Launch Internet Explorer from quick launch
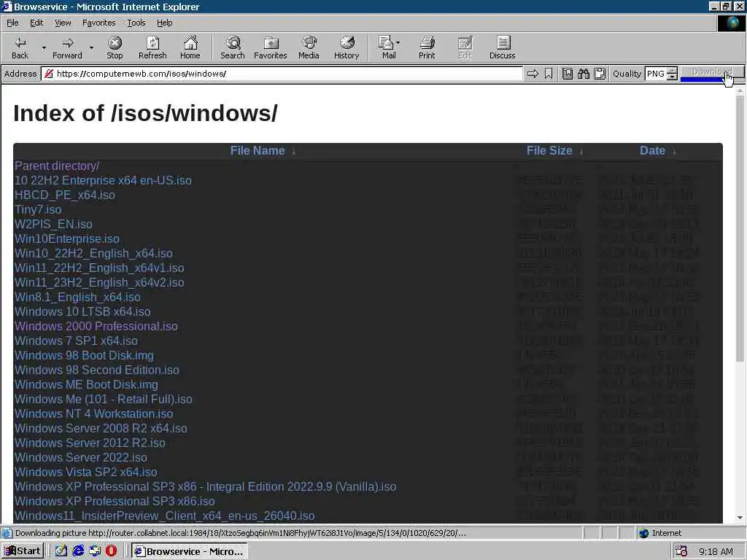 pyautogui.click(x=78, y=551)
